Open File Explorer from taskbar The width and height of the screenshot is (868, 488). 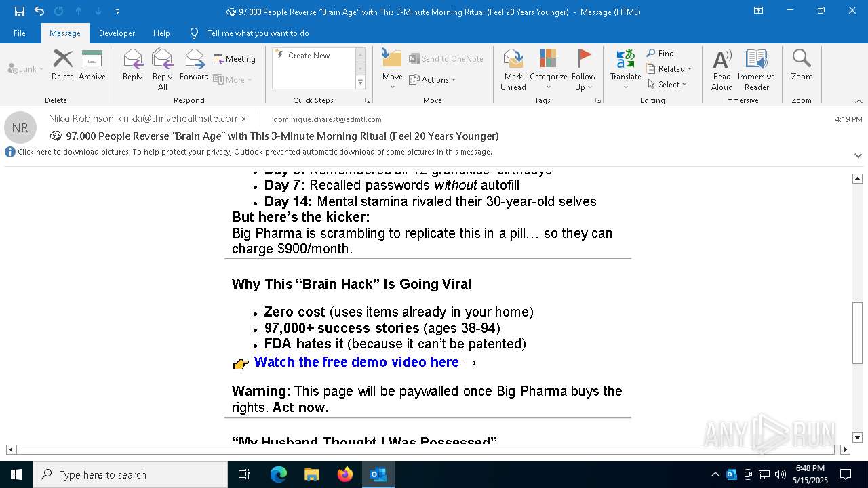(x=312, y=474)
